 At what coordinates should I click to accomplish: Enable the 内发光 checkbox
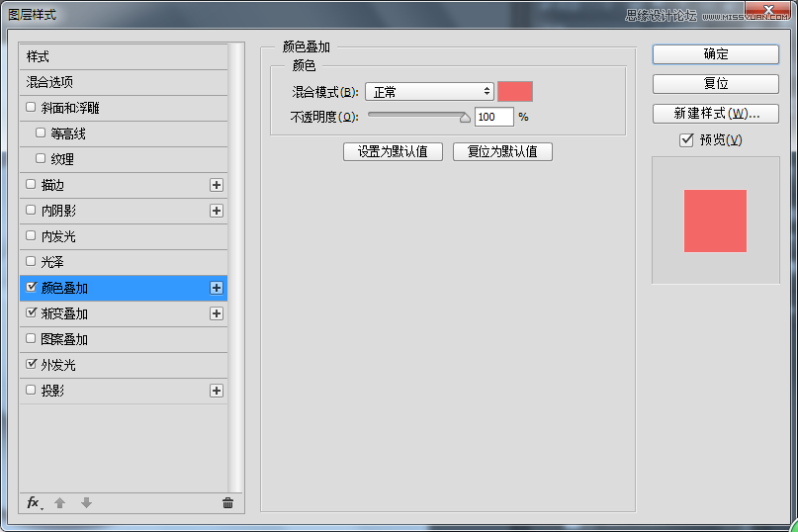pos(31,235)
